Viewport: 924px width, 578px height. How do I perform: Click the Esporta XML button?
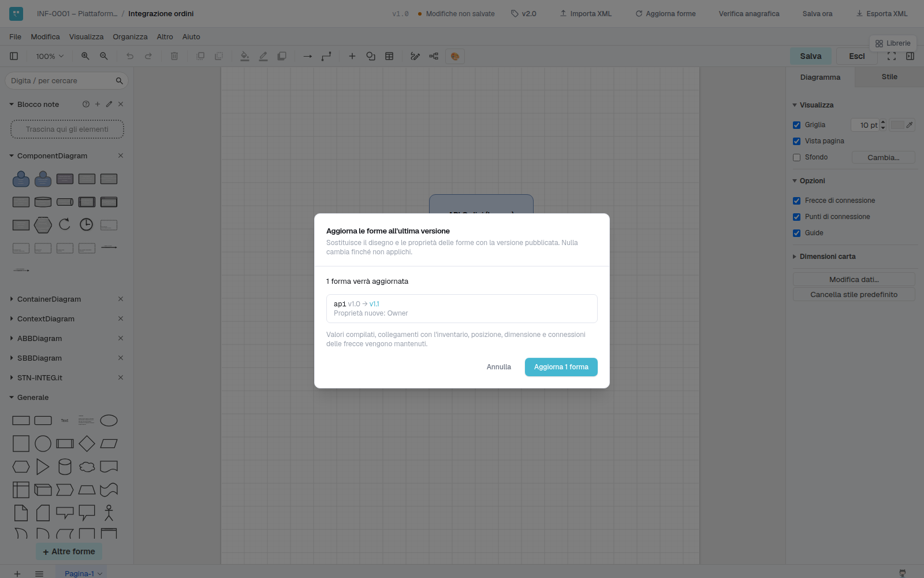coord(882,13)
